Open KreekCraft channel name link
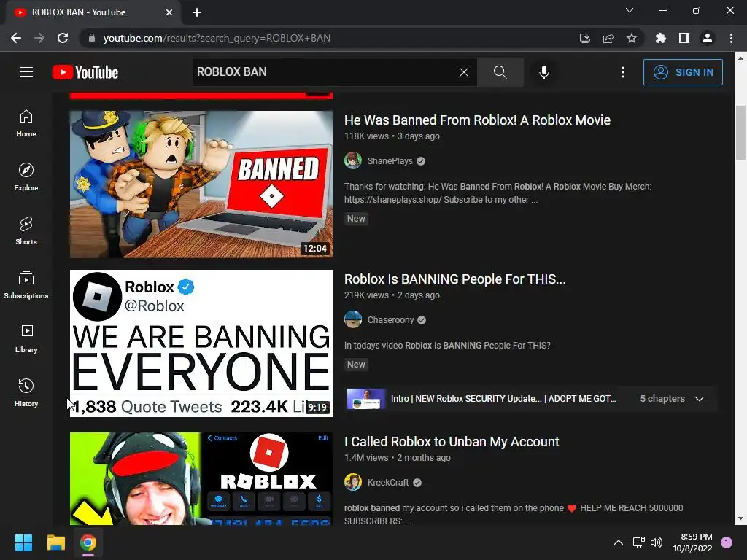This screenshot has width=747, height=560. 388,483
